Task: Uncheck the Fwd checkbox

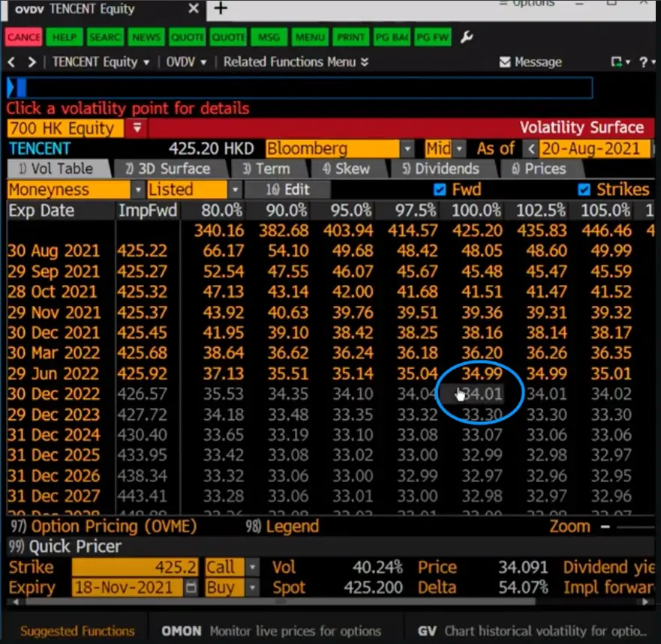Action: 440,190
